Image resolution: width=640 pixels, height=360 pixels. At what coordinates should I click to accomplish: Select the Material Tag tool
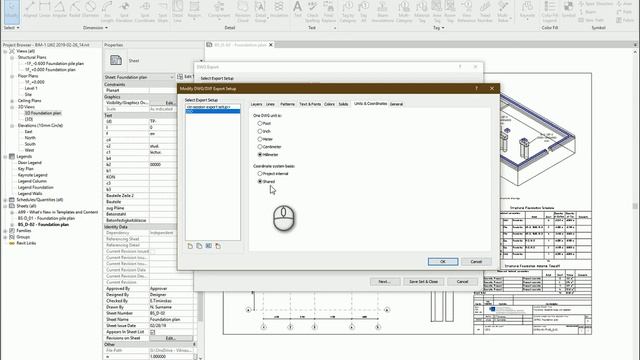422,11
